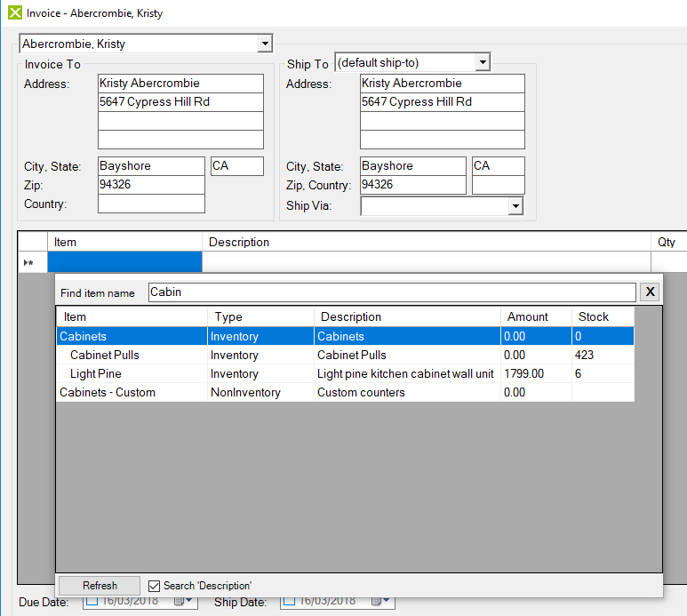The image size is (687, 616).
Task: Click the Ship To city field Bayshore
Action: pos(412,166)
